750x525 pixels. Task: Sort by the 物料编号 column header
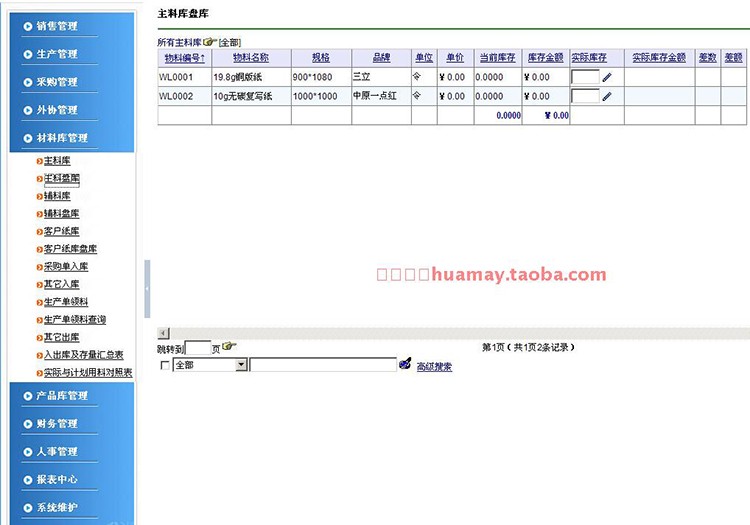point(185,58)
